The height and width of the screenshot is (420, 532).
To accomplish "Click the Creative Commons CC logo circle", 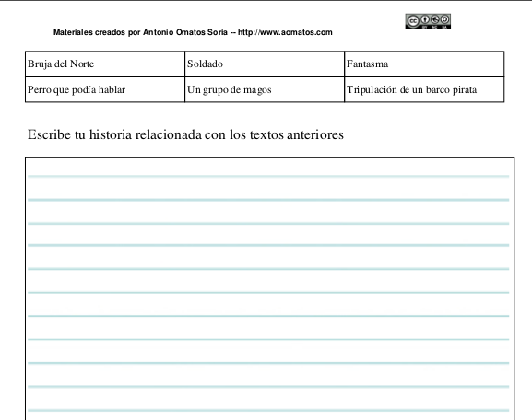I will [x=412, y=21].
